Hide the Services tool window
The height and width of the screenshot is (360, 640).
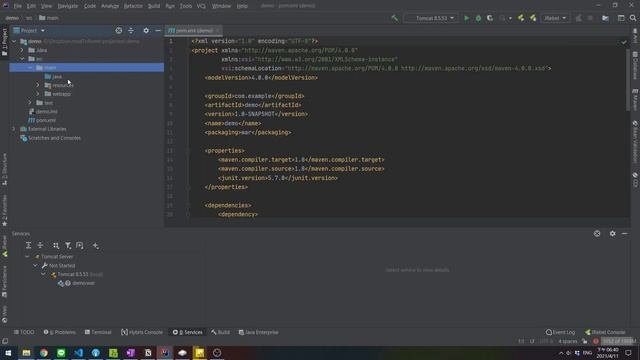point(624,233)
